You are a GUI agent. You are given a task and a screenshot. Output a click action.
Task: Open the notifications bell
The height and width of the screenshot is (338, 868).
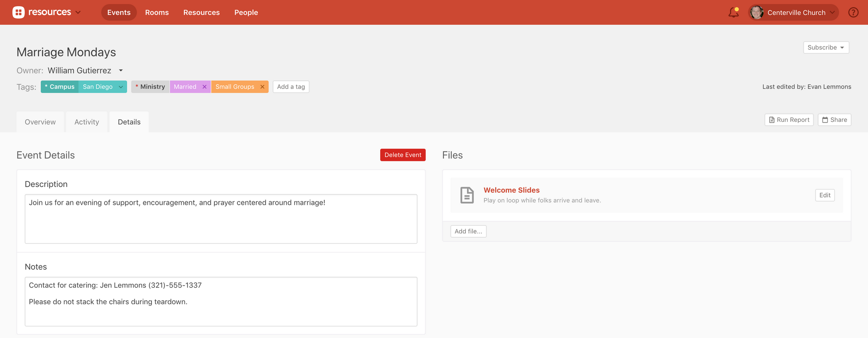733,13
